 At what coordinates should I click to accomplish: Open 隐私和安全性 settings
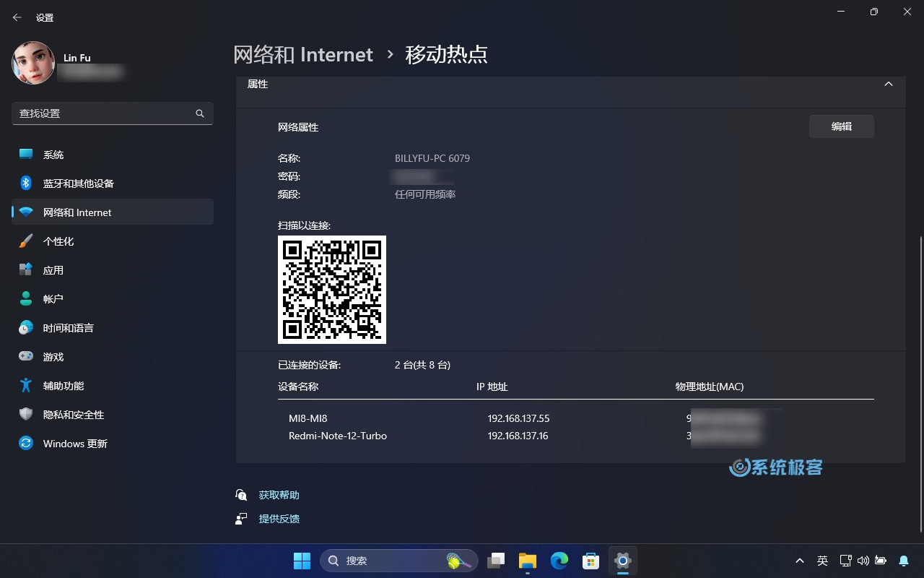113,415
